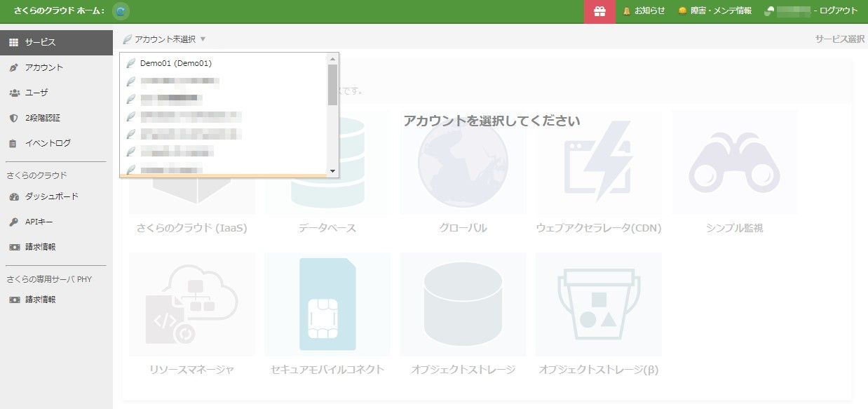868x409 pixels.
Task: Open シンプル監視 binoculars service icon
Action: click(734, 161)
